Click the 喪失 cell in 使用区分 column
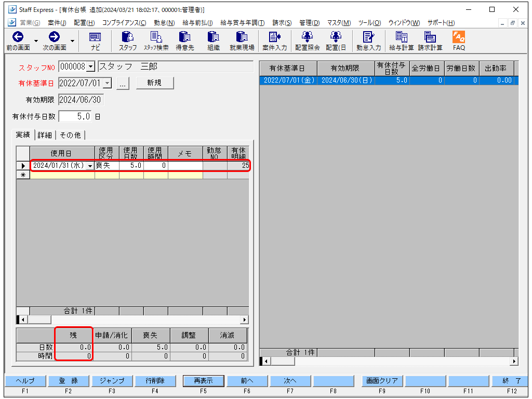 point(107,166)
